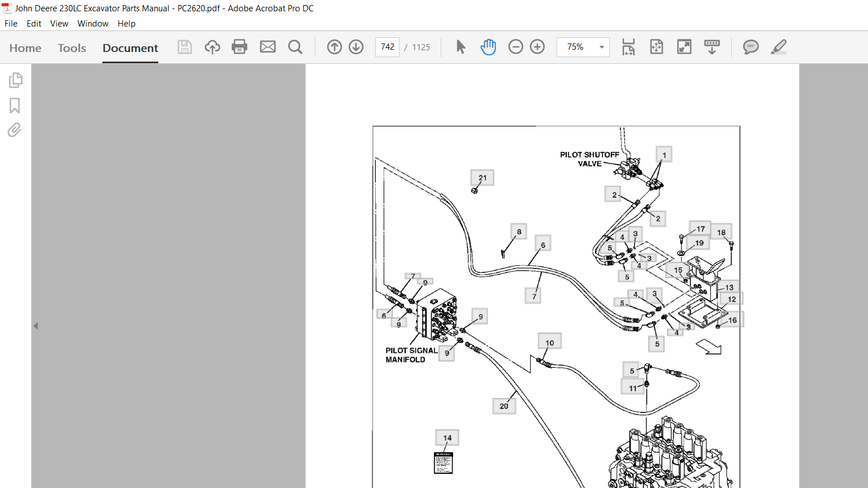Switch to full screen mode icon

tap(684, 47)
